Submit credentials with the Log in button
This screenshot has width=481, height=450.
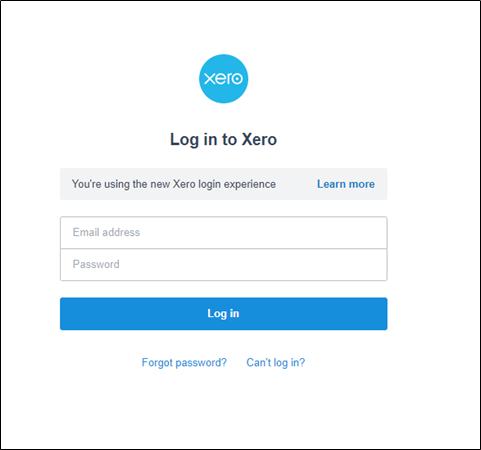[224, 314]
